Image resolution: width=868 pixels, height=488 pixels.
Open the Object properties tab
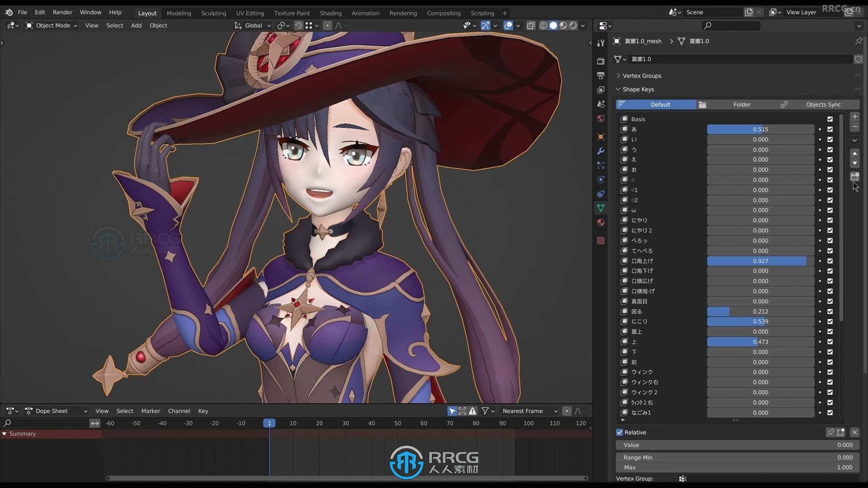600,136
